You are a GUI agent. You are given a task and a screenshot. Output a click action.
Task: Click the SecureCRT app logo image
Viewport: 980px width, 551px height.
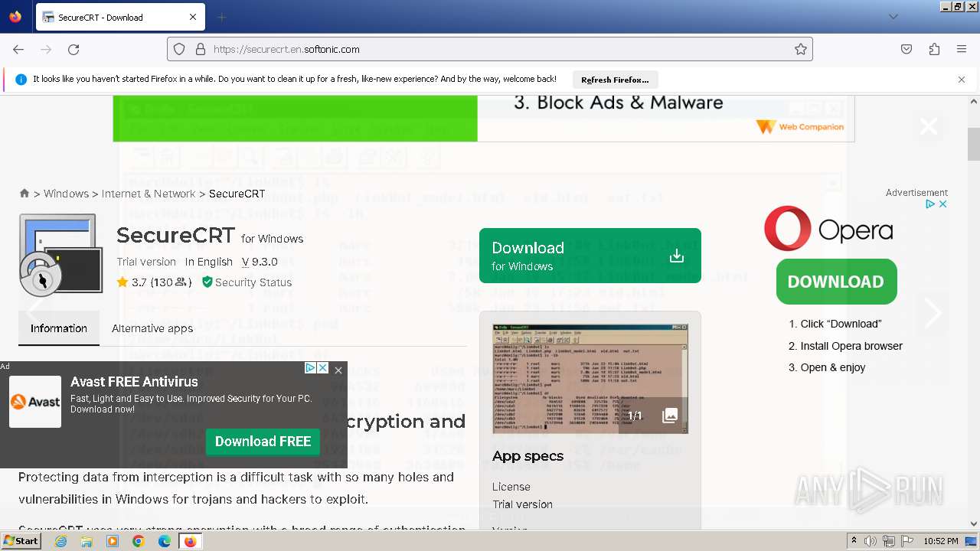tap(60, 256)
